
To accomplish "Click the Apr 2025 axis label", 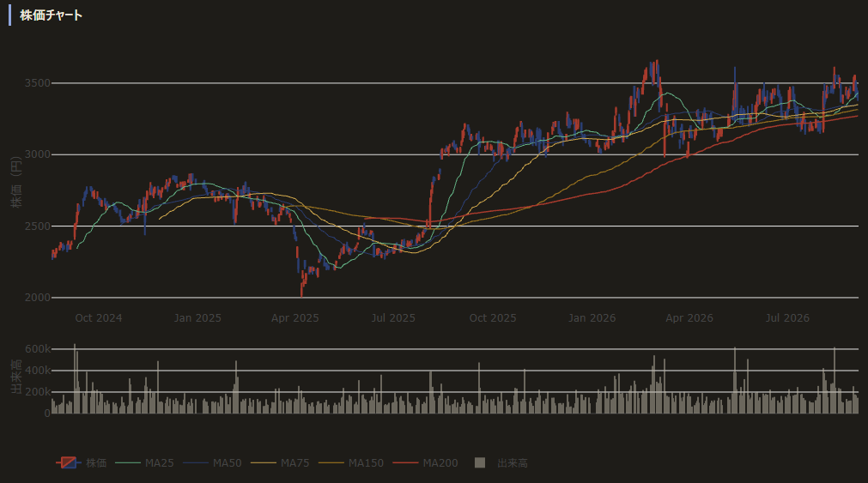I will point(295,318).
